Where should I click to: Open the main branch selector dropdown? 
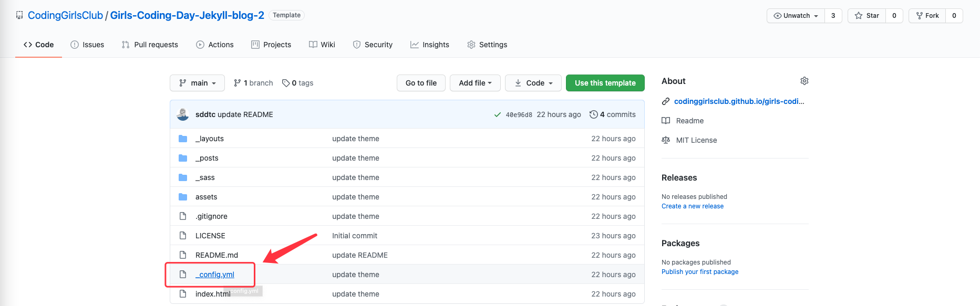(x=197, y=83)
